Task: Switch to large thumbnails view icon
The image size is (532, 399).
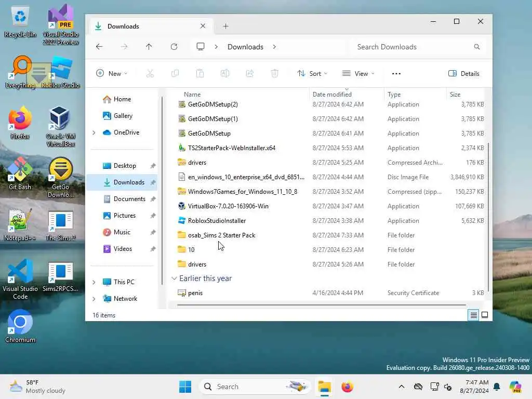Action: (x=485, y=315)
